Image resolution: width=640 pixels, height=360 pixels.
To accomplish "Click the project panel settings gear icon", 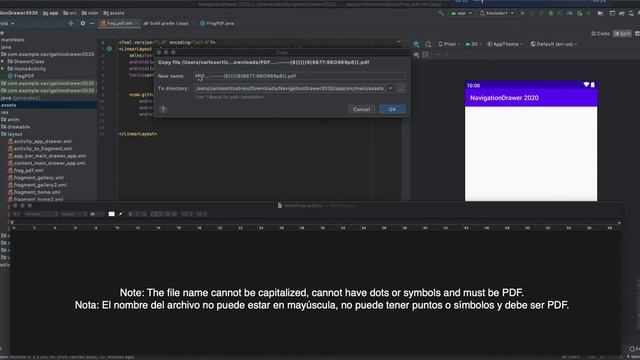I will pyautogui.click(x=83, y=23).
